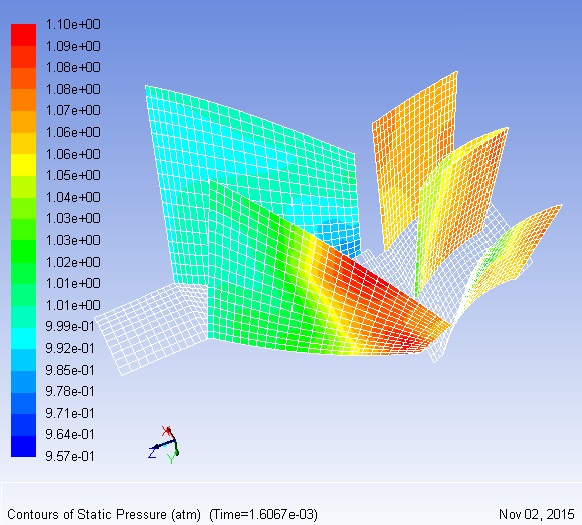This screenshot has width=582, height=525.
Task: Select the 1.04e+00 legend value
Action: click(x=73, y=197)
